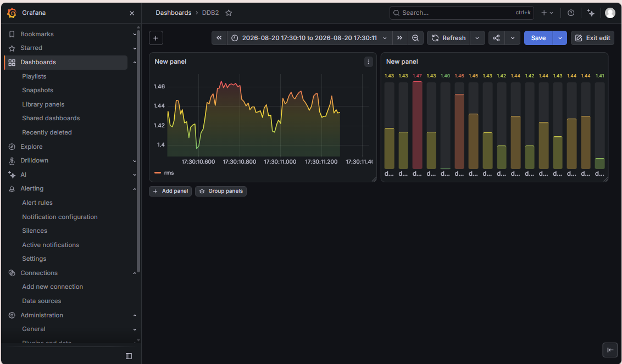Open Bookmarks in sidebar
The image size is (622, 364).
click(37, 34)
